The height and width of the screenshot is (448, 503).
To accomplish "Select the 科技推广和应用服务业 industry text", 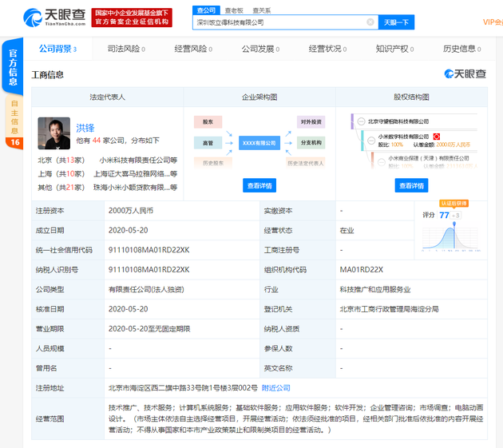I will click(x=375, y=289).
